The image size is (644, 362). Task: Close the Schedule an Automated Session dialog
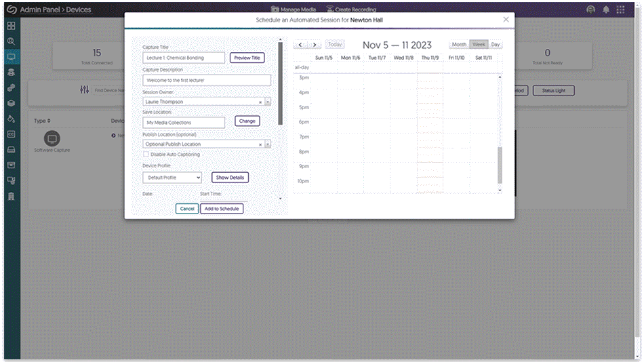[x=506, y=19]
